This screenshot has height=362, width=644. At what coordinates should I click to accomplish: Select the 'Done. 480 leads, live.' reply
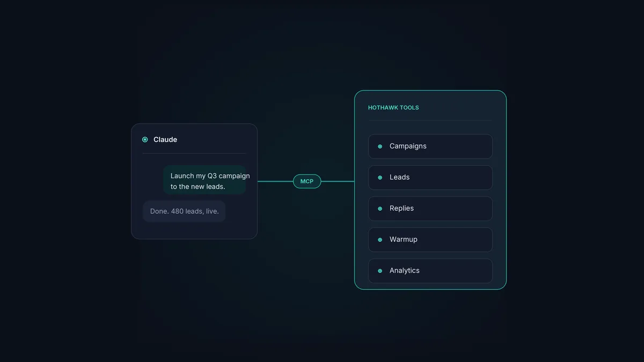184,211
